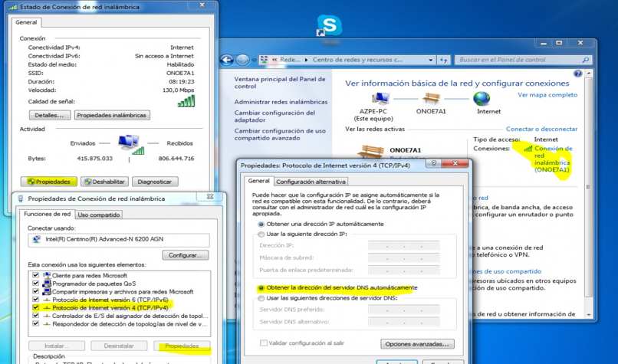
Task: Expand the breadcrumb arrow after Rede...
Action: (307, 60)
